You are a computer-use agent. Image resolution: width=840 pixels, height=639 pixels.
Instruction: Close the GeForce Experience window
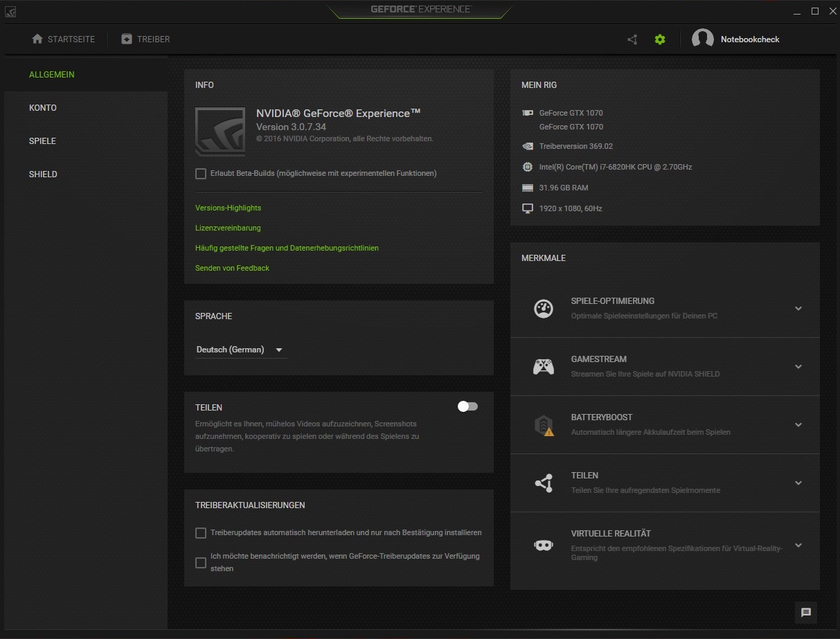click(x=832, y=11)
